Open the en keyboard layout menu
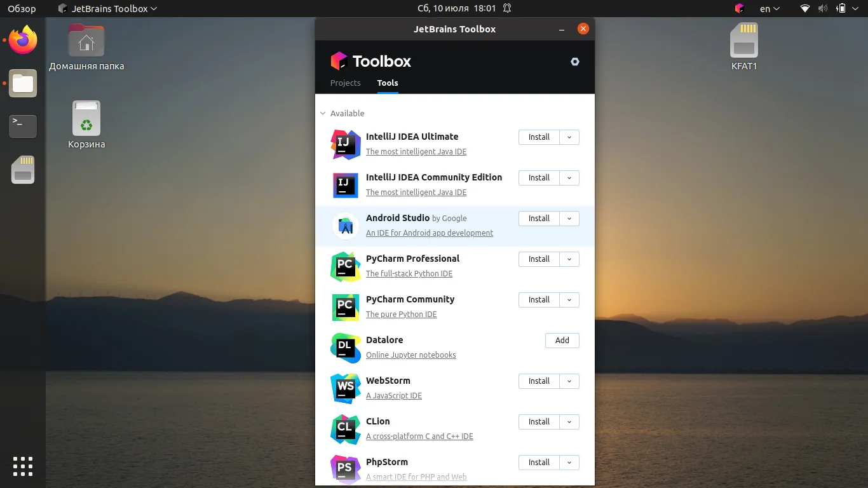 click(769, 9)
